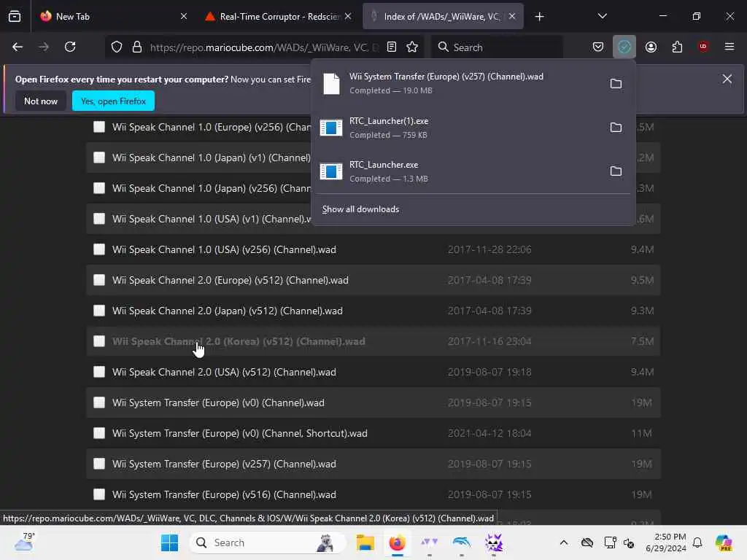Click Show all downloads
Image resolution: width=747 pixels, height=560 pixels.
click(x=360, y=209)
